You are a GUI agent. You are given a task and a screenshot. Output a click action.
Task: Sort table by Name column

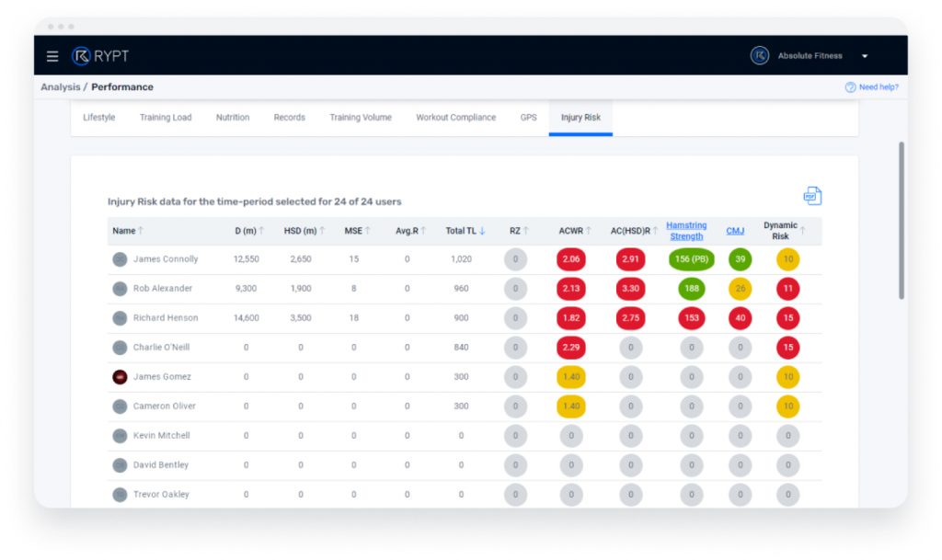click(127, 231)
